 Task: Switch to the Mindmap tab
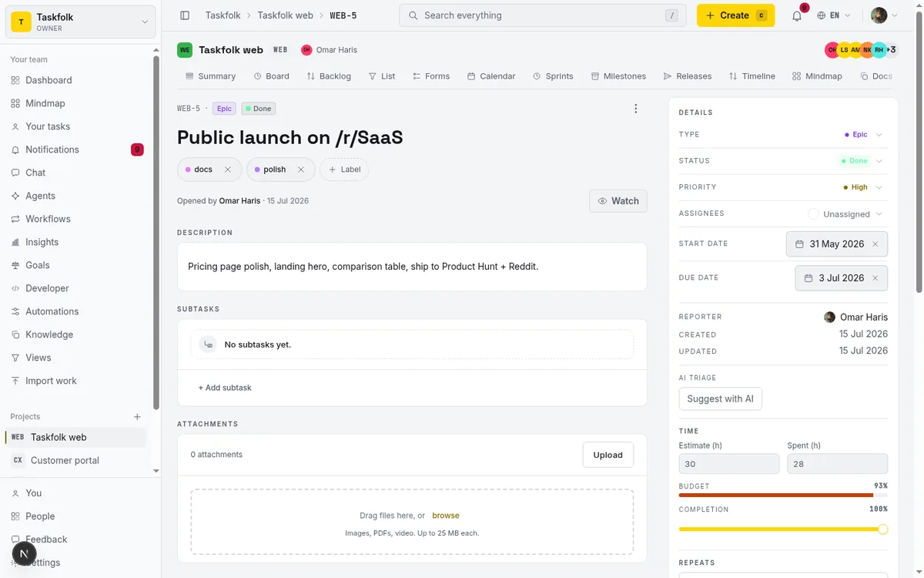click(x=817, y=76)
